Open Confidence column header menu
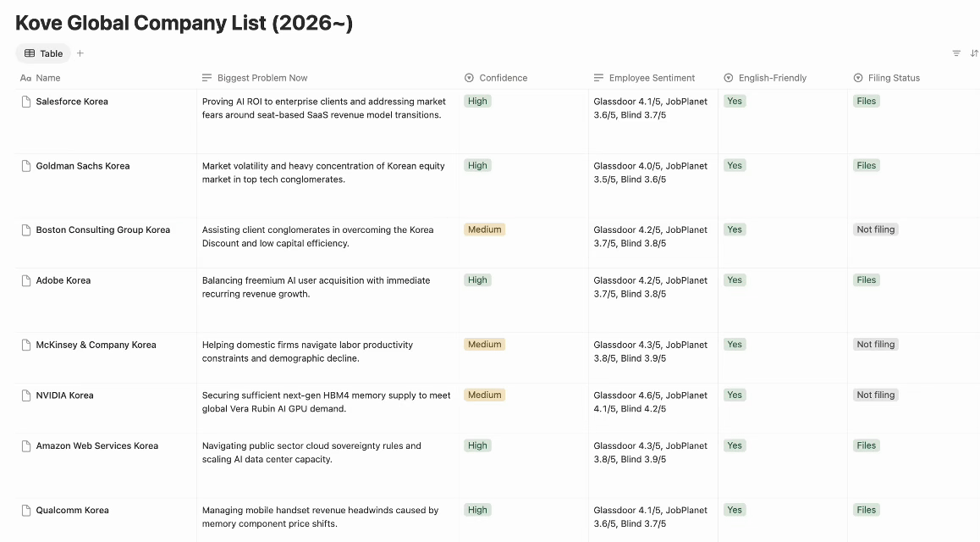Viewport: 980px width, 542px height. [496, 78]
